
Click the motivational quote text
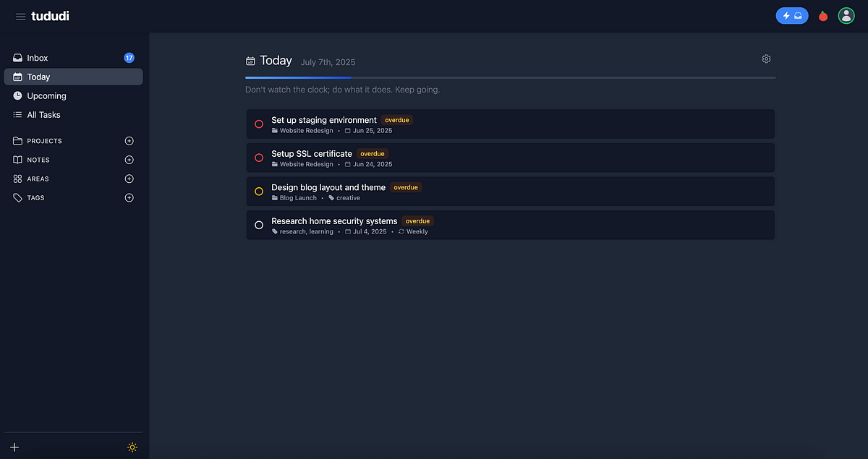click(x=342, y=90)
